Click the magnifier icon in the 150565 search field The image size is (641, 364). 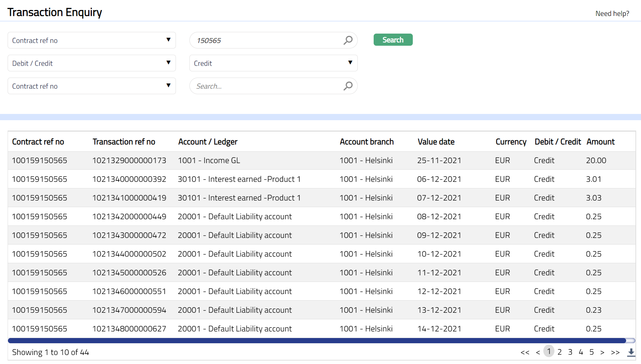click(x=348, y=40)
